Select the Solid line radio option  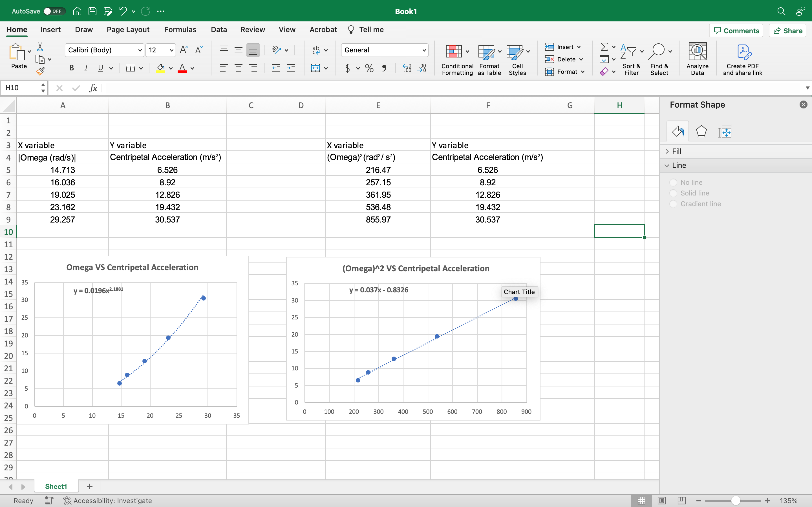pyautogui.click(x=673, y=193)
